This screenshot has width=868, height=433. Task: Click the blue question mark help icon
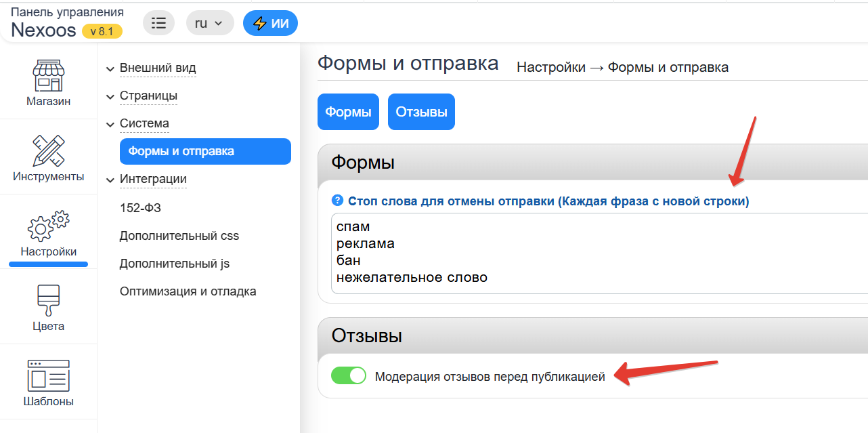pyautogui.click(x=337, y=201)
